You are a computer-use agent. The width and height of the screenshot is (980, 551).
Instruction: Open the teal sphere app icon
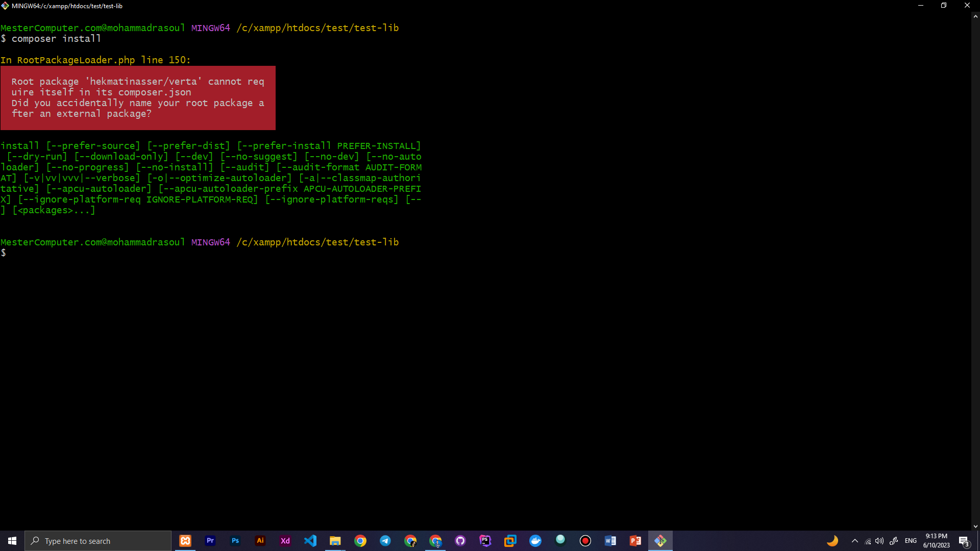[560, 540]
